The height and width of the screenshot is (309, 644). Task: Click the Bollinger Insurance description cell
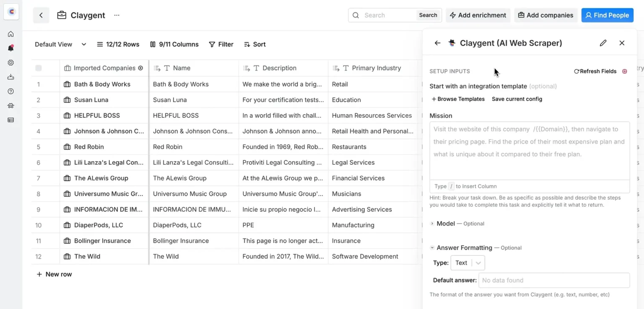coord(283,241)
